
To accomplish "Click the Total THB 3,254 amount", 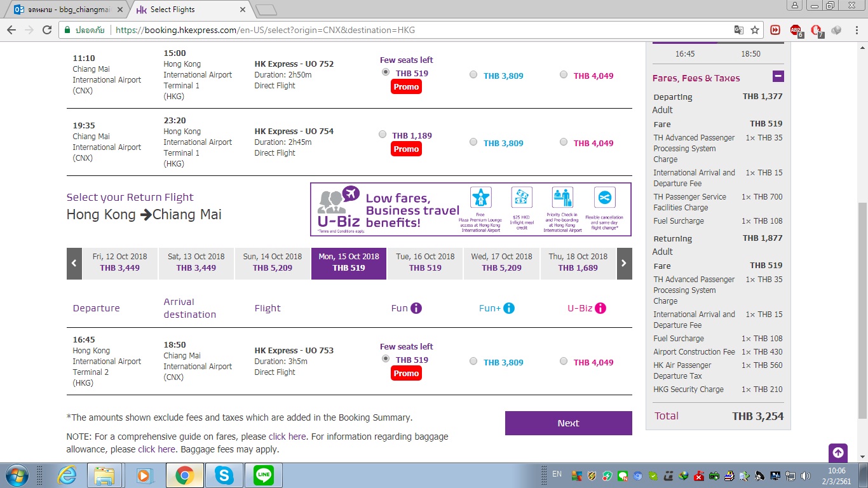I will pyautogui.click(x=758, y=416).
